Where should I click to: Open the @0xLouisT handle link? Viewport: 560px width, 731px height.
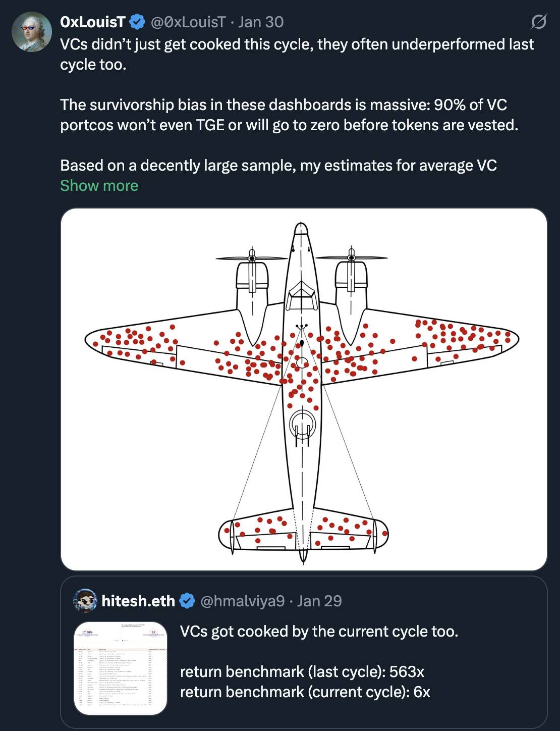[188, 22]
